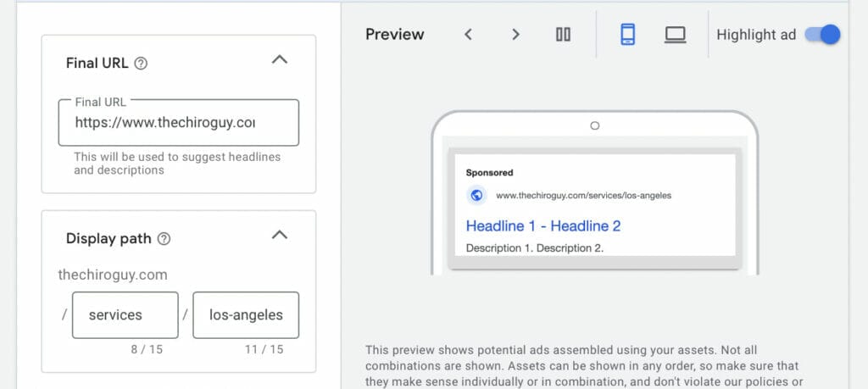Viewport: 868px width, 389px height.
Task: Click the 'thechiroguy.com' domain text
Action: pos(113,275)
